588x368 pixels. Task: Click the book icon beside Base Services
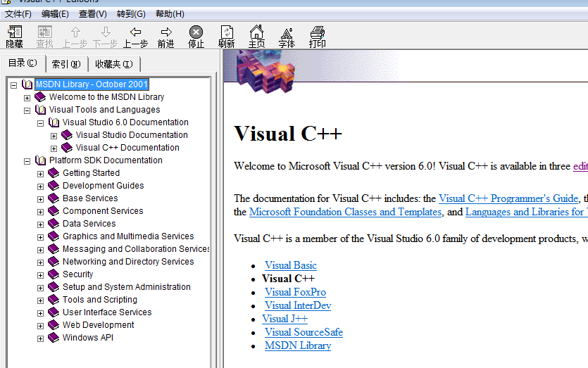(54, 198)
